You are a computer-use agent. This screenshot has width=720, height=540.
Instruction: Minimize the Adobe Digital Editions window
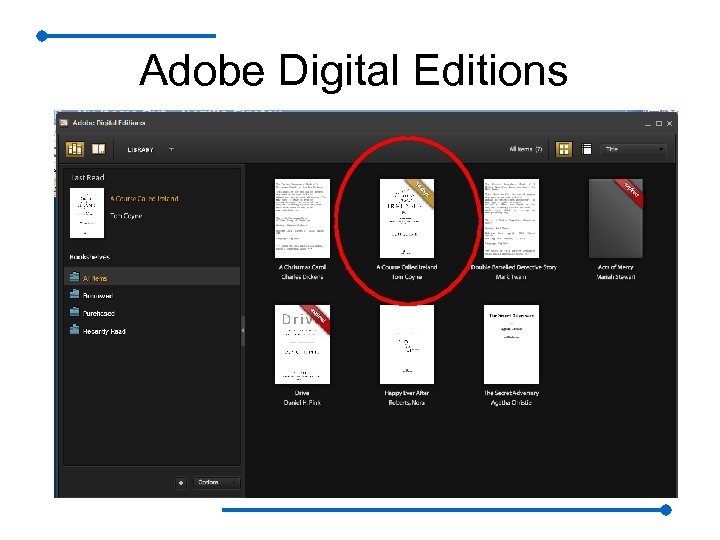(x=648, y=124)
